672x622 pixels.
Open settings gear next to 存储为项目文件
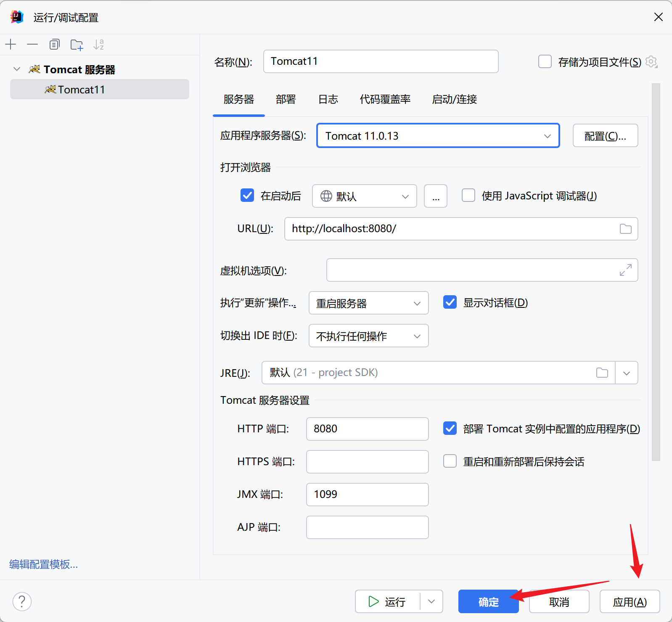[651, 62]
